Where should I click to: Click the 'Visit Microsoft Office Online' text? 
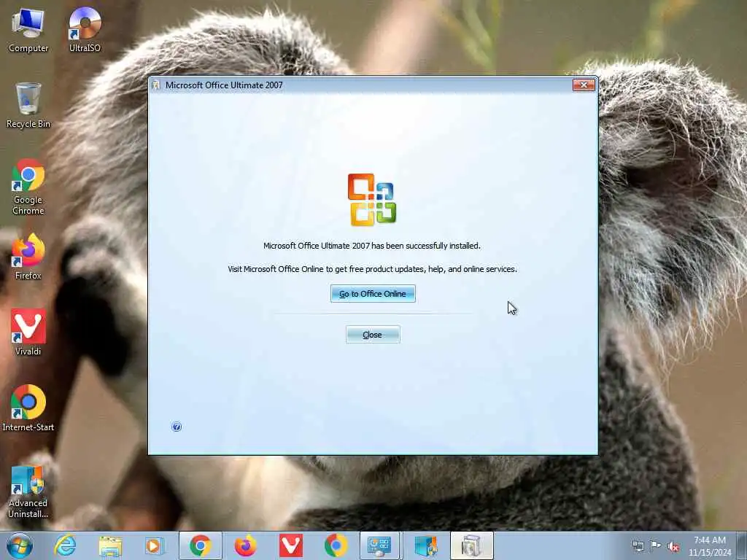(x=372, y=269)
